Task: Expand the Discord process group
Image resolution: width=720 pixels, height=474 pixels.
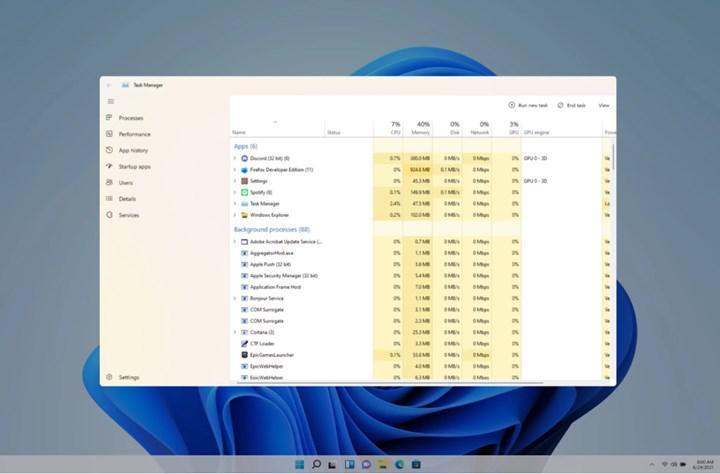Action: pos(235,158)
